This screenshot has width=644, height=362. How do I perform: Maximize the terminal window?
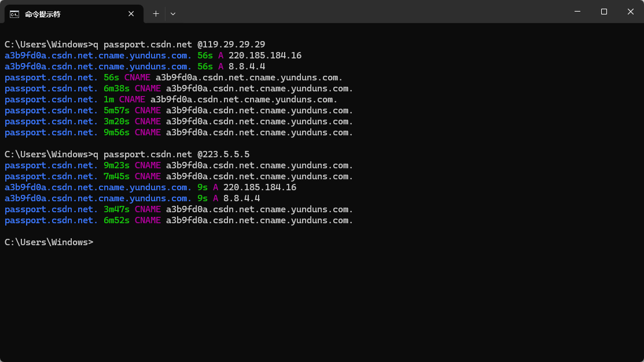click(603, 12)
